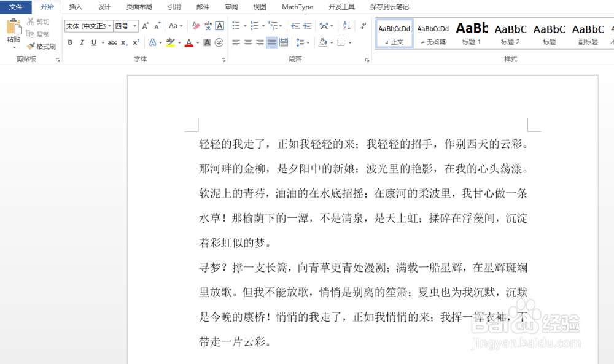Open the borders dropdown arrow
Image resolution: width=614 pixels, height=364 pixels.
point(350,42)
